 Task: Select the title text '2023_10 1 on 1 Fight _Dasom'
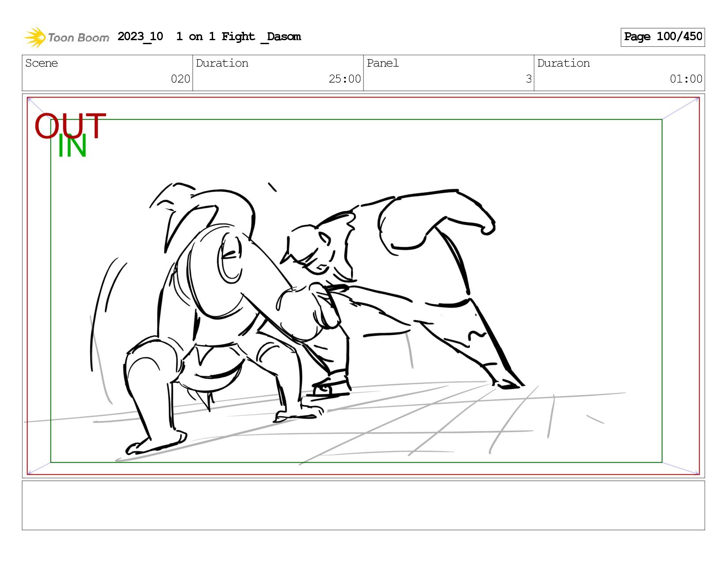pos(209,37)
